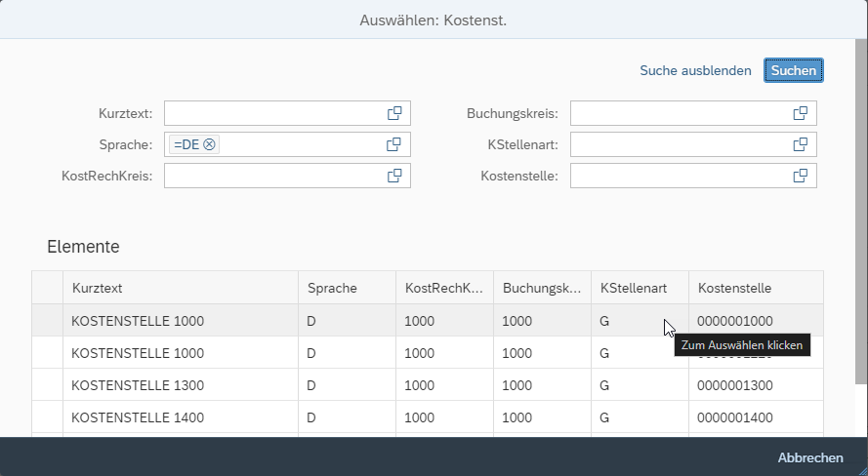Image resolution: width=868 pixels, height=476 pixels.
Task: Click Sprache value D in KOSTENSTELLE 1300 row
Action: pos(311,385)
